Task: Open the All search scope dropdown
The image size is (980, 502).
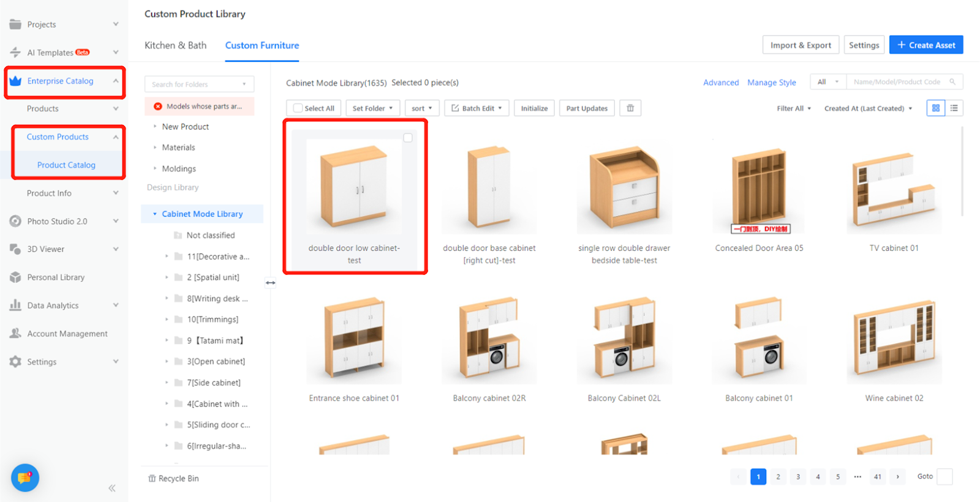Action: [828, 82]
